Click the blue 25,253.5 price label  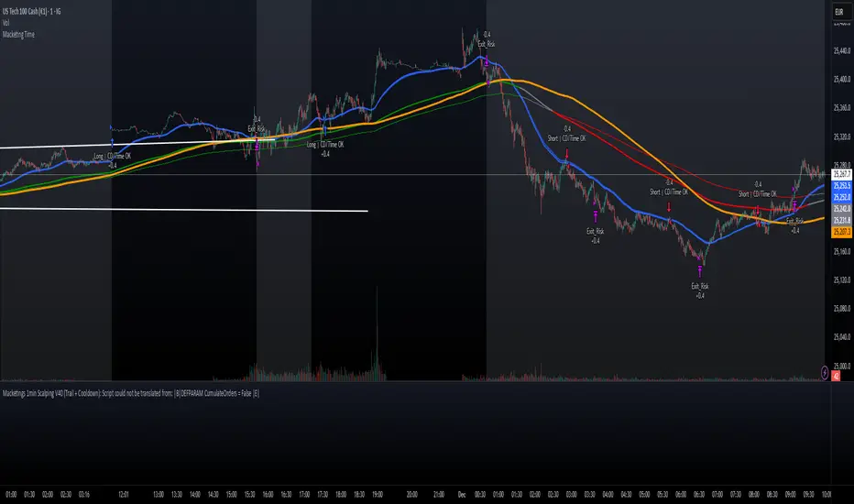pyautogui.click(x=841, y=186)
